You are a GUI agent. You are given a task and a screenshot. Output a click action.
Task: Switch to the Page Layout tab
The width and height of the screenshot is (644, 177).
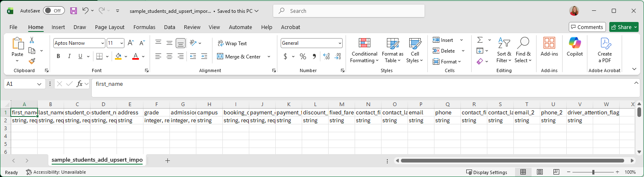110,27
